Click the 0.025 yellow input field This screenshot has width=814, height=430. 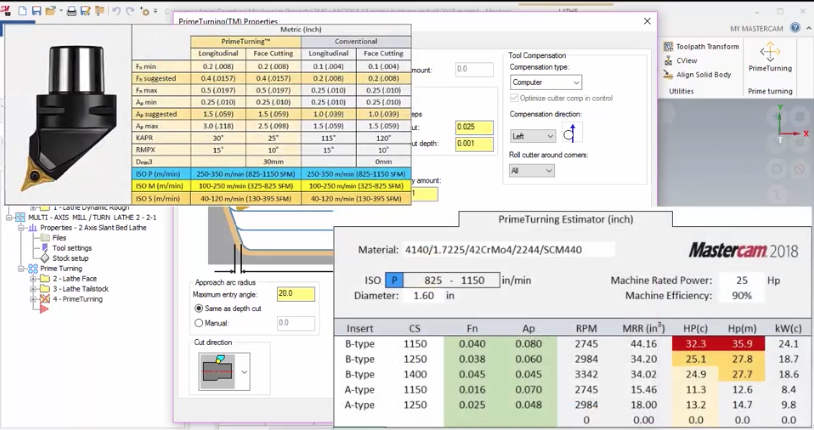[474, 128]
